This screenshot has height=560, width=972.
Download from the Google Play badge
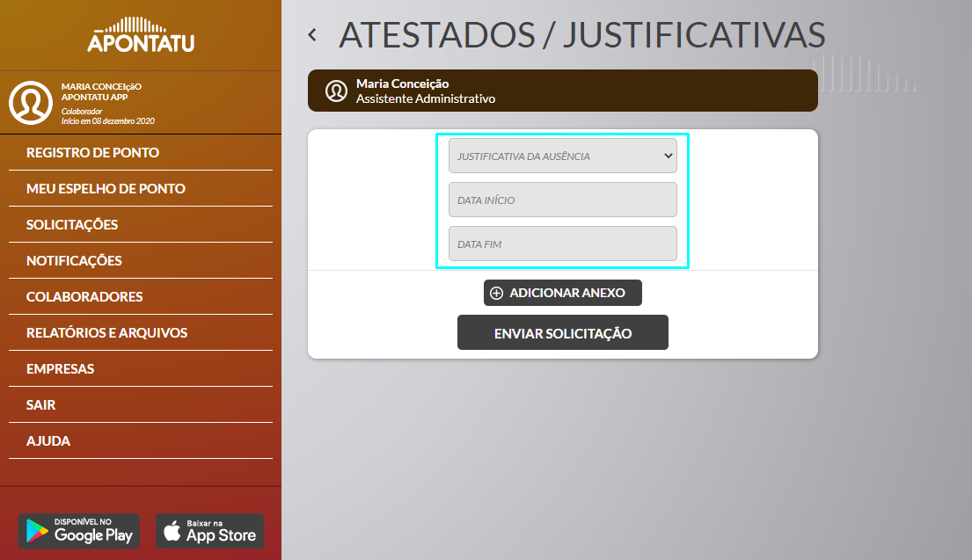point(78,531)
